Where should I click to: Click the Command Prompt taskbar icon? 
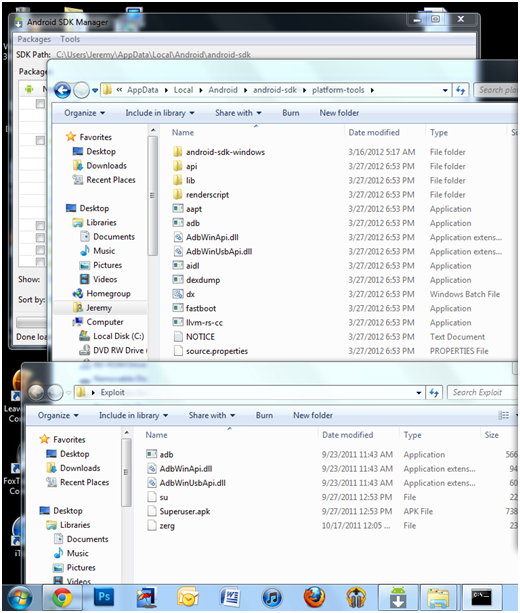[x=481, y=597]
